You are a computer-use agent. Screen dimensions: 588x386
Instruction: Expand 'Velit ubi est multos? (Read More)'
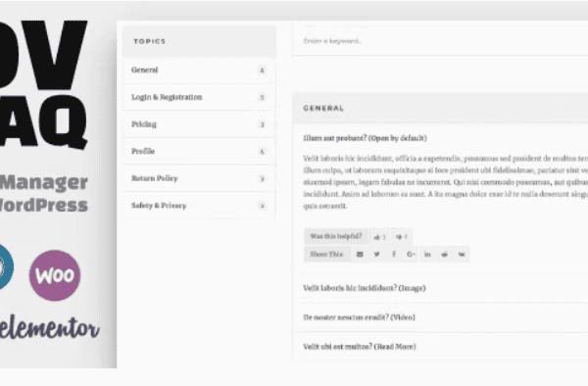point(360,347)
